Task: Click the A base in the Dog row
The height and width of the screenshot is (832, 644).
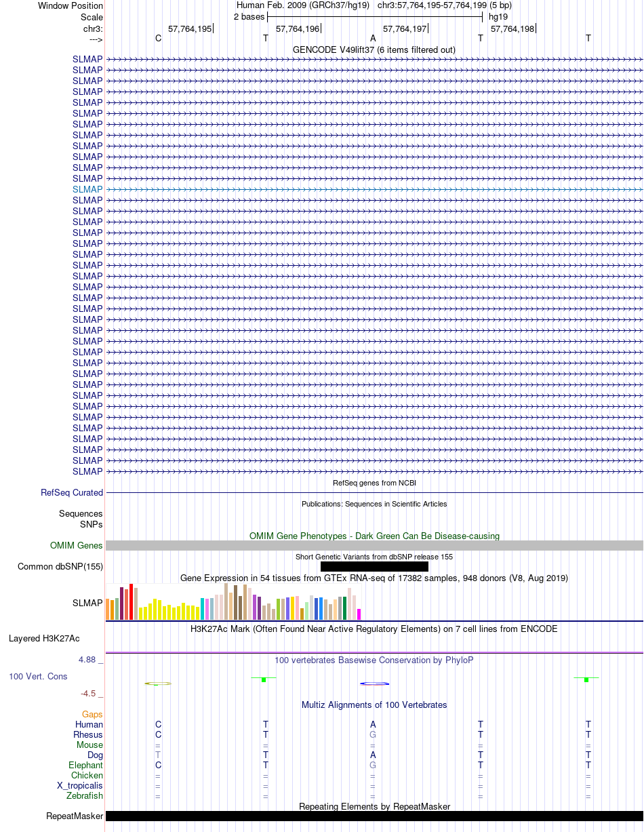Action: (373, 755)
